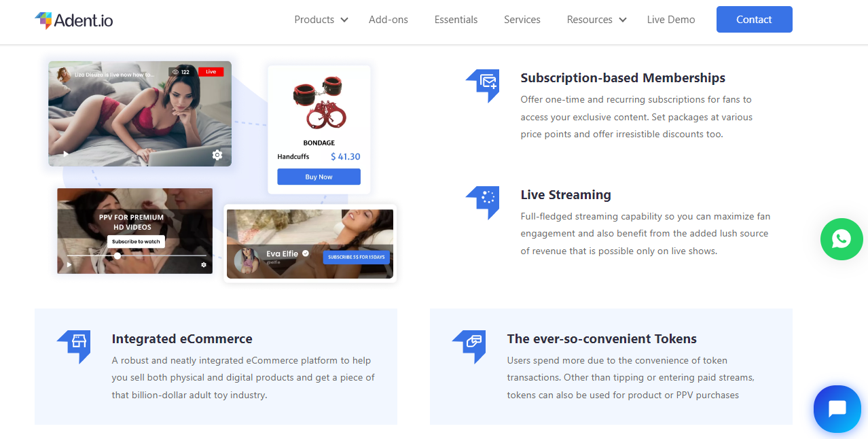
Task: Click the handcuffs product image
Action: 319,102
